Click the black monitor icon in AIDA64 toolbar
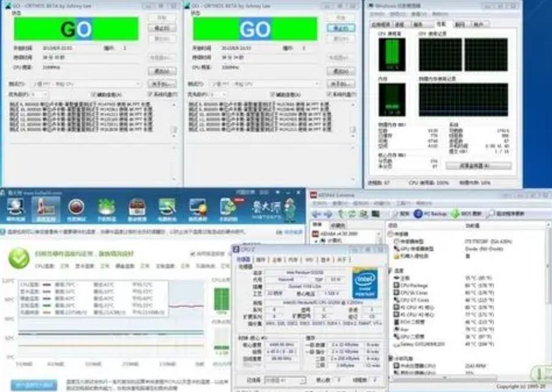This screenshot has height=392, width=552. [376, 213]
